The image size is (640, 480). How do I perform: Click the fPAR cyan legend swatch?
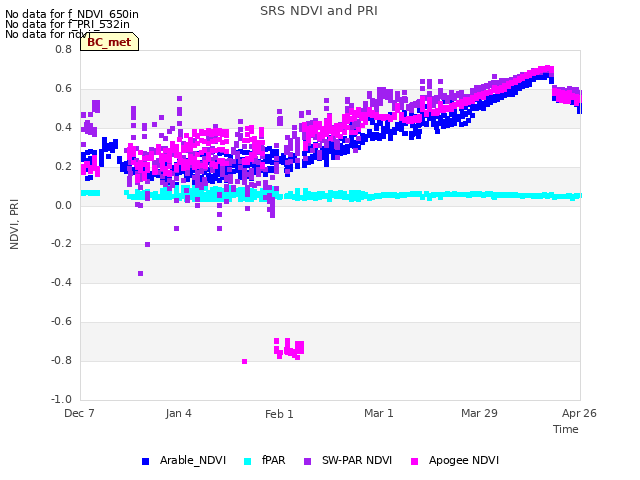click(x=247, y=461)
